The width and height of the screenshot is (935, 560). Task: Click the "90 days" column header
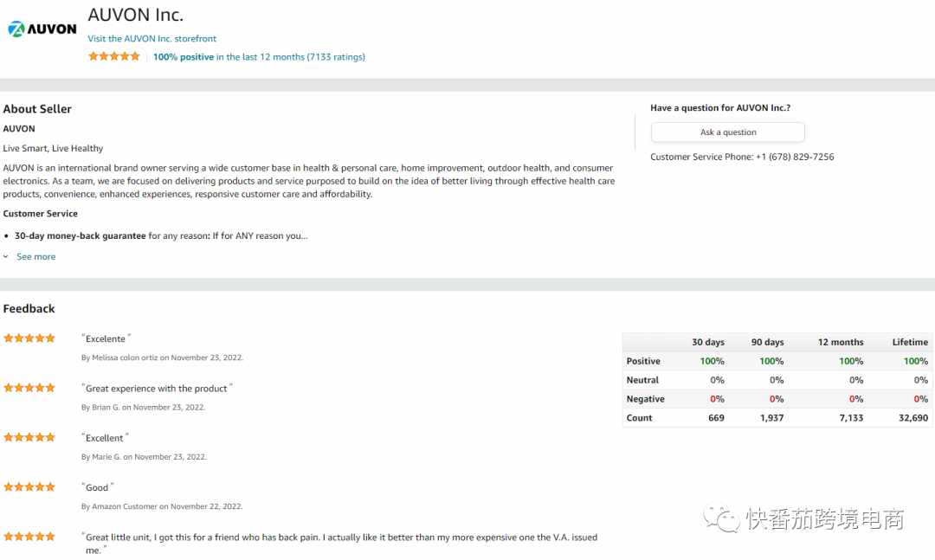(767, 343)
